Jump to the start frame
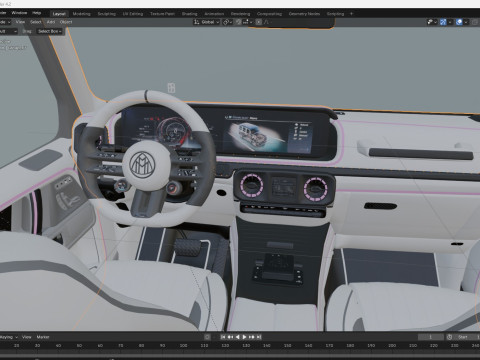Screen dimensions: 480x360 (x=223, y=337)
